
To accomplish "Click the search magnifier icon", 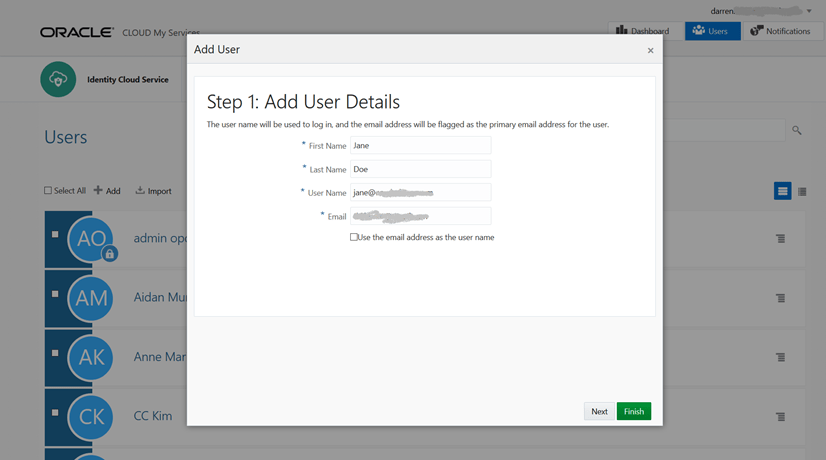I will [797, 130].
